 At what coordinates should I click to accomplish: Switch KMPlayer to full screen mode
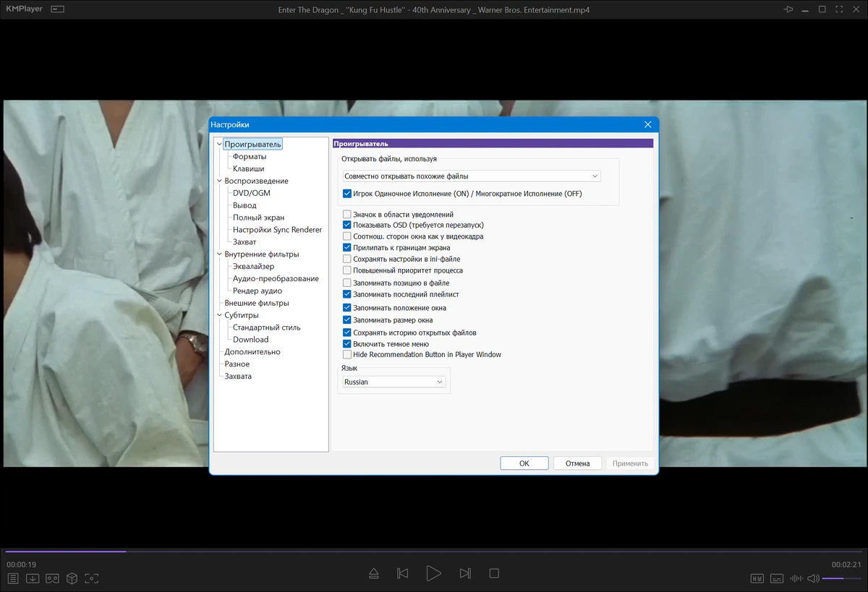(839, 9)
